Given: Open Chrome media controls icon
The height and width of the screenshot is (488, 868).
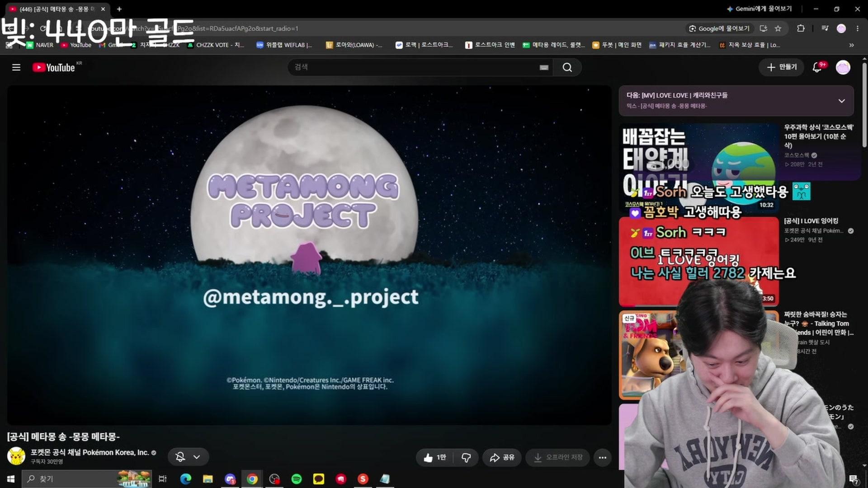Looking at the screenshot, I should click(825, 28).
